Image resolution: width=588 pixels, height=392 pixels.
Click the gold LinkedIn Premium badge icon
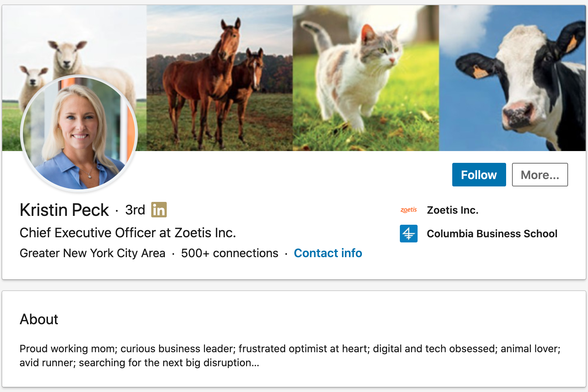(x=159, y=210)
